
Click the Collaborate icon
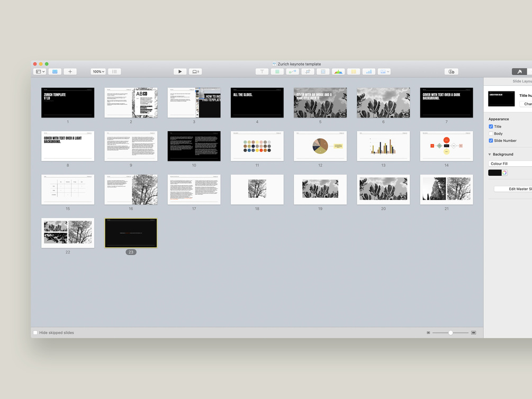[451, 71]
